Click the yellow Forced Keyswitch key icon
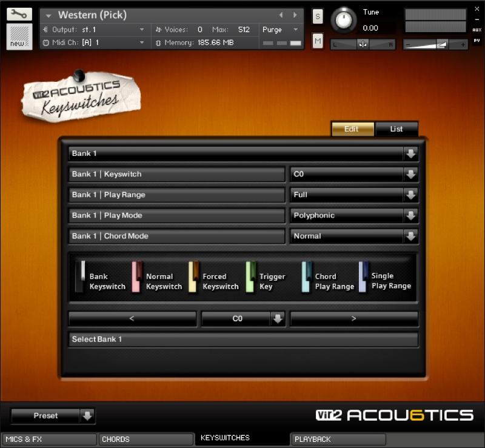 pos(193,276)
